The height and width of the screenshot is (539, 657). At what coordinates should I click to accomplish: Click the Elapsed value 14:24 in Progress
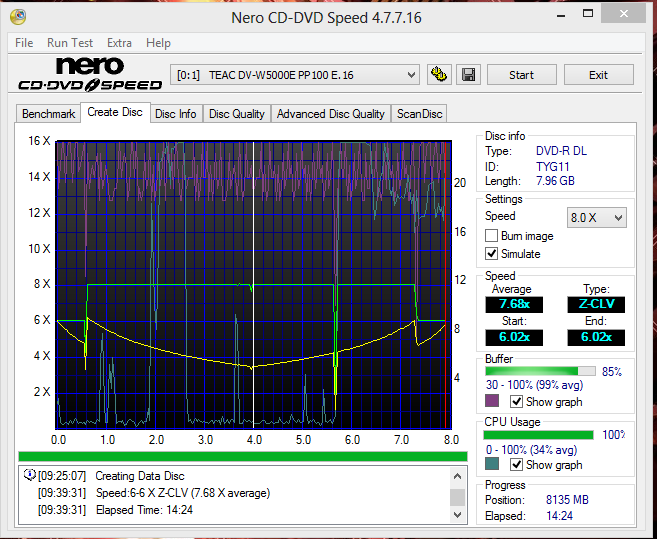(559, 516)
